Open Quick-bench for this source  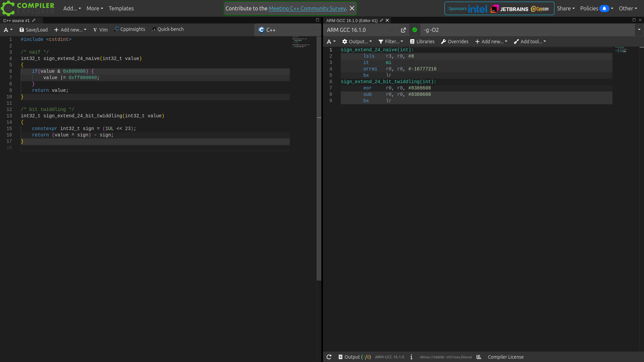[168, 29]
